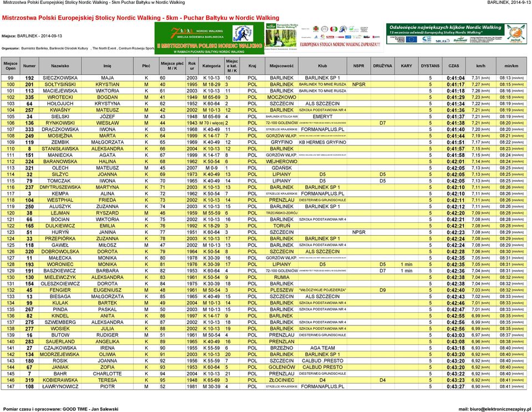Viewport: 532px width, 412px height.
Task: Click the surname MODRZEJEWSKA
Action: [x=60, y=355]
